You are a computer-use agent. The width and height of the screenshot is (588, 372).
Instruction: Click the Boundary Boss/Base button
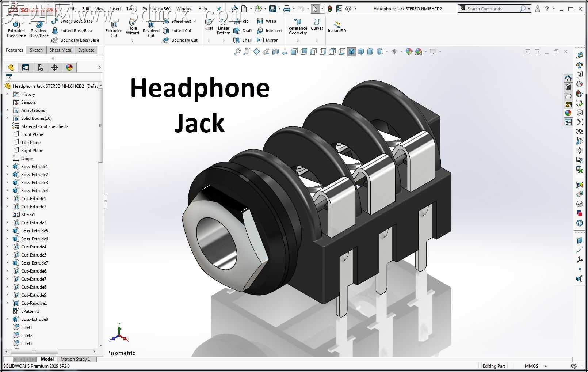click(x=76, y=40)
